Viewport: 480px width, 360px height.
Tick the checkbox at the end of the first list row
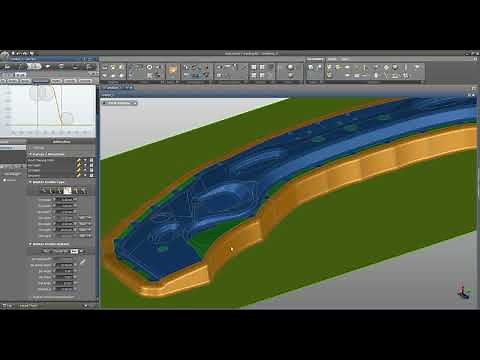[x=92, y=160]
